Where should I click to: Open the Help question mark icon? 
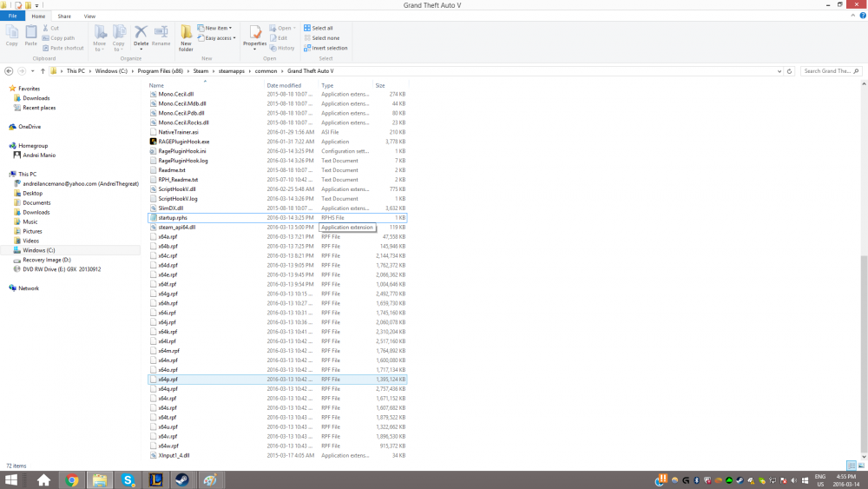click(863, 16)
